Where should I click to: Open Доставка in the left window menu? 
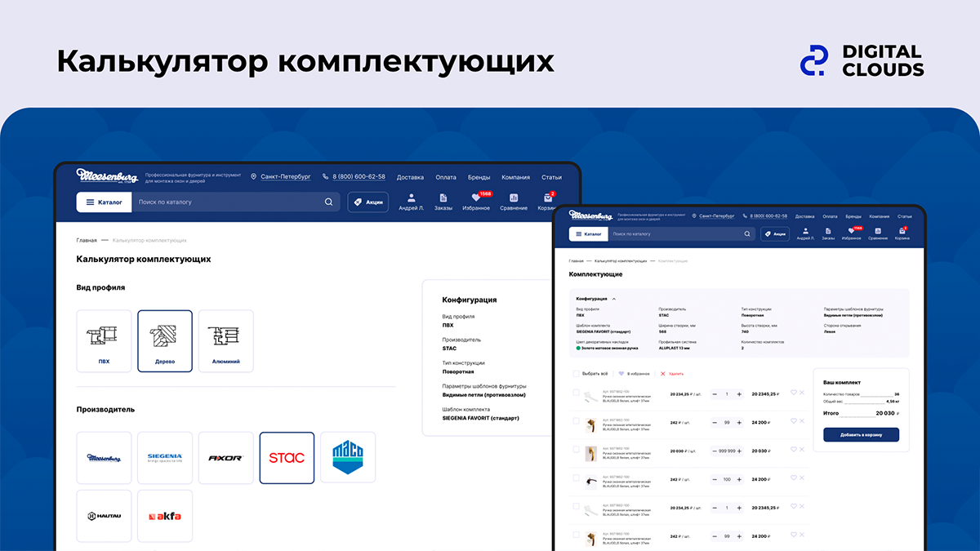pyautogui.click(x=410, y=177)
